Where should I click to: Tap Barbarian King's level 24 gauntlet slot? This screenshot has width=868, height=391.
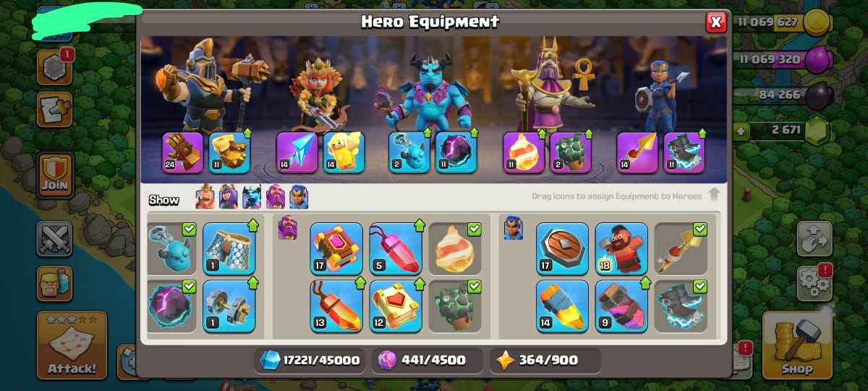[x=183, y=152]
